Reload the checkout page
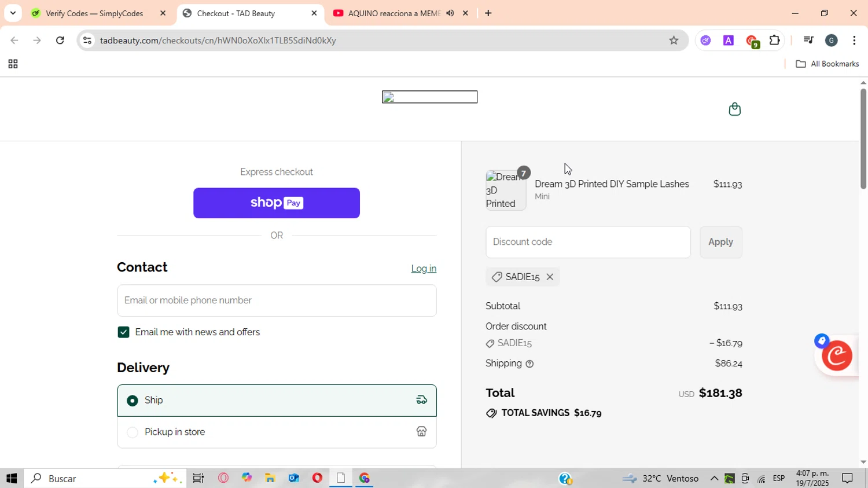The height and width of the screenshot is (488, 868). pos(60,41)
